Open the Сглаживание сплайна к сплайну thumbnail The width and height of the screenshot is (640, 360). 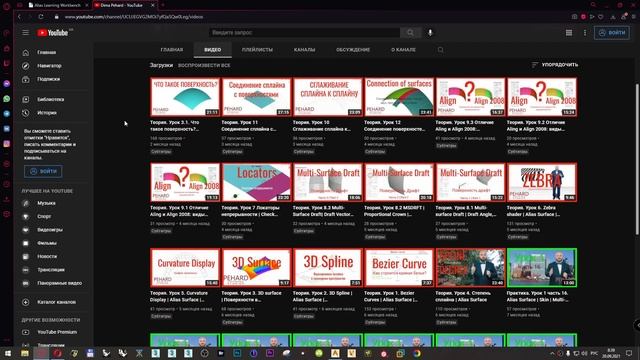tap(328, 97)
